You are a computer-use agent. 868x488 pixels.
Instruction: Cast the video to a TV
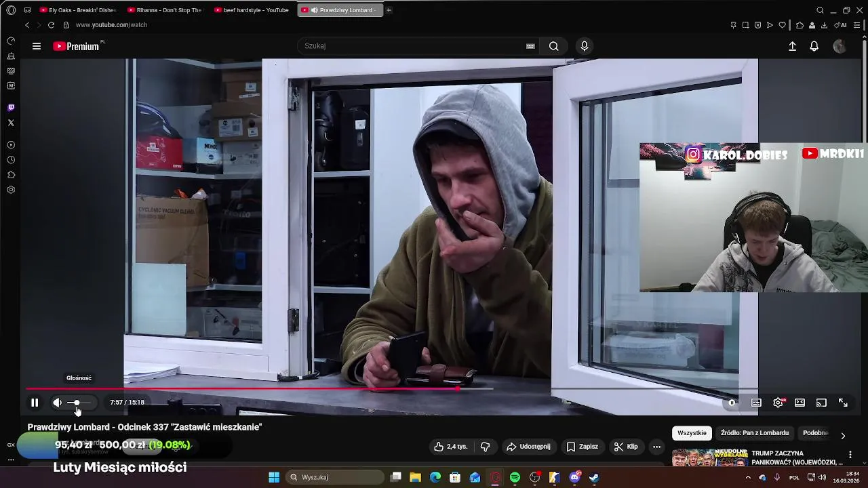[821, 403]
